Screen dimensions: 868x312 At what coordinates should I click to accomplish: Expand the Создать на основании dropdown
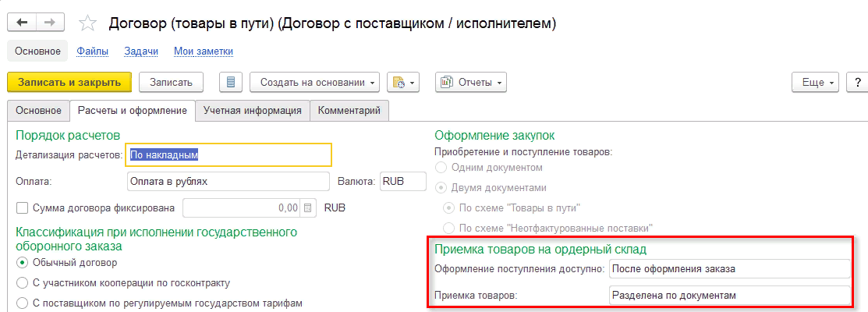pos(318,82)
